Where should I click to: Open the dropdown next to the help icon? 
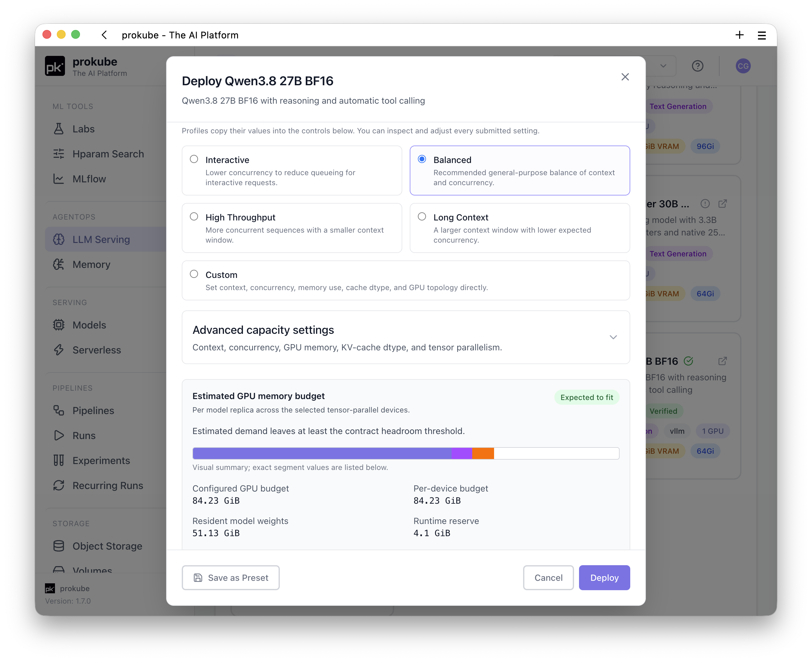click(663, 66)
